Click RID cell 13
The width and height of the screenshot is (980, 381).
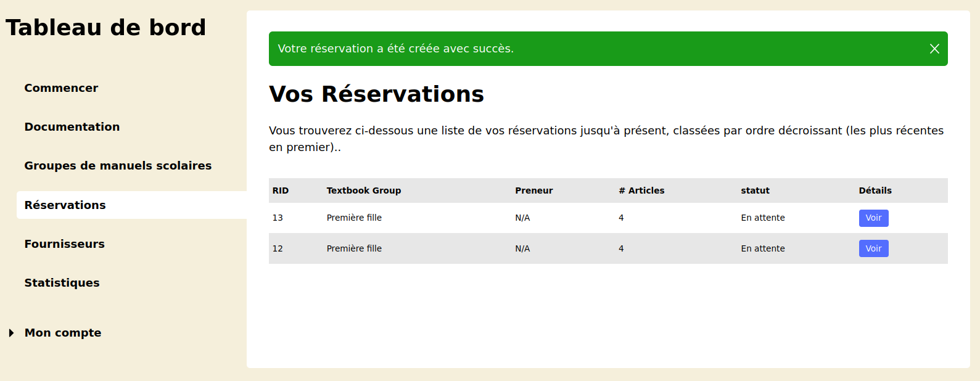(x=278, y=218)
